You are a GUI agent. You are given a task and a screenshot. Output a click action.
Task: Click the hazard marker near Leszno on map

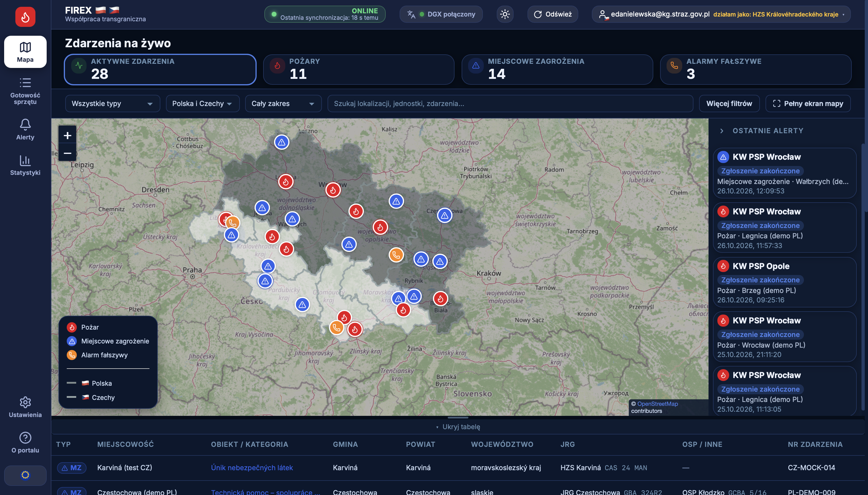coord(282,142)
